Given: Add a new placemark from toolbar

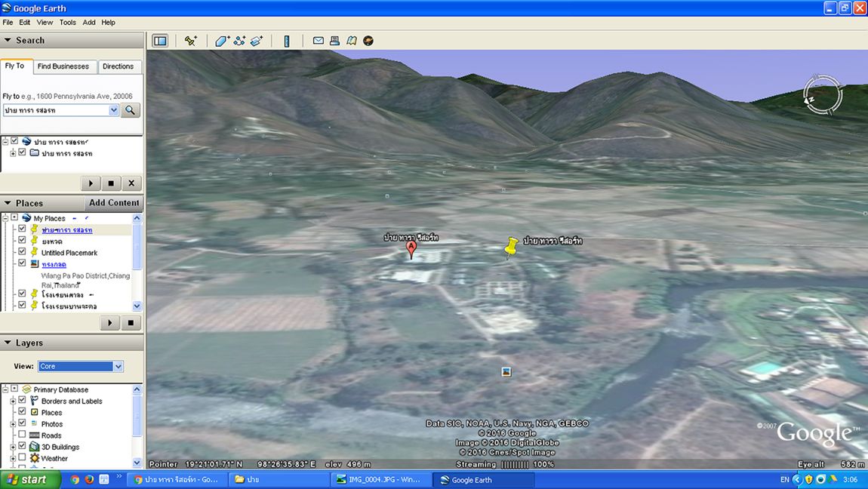Looking at the screenshot, I should tap(190, 41).
